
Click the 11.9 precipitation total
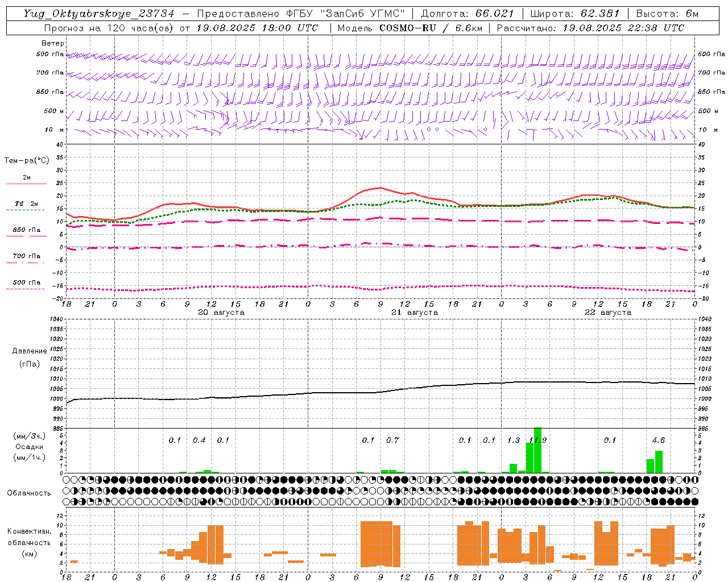pos(537,440)
